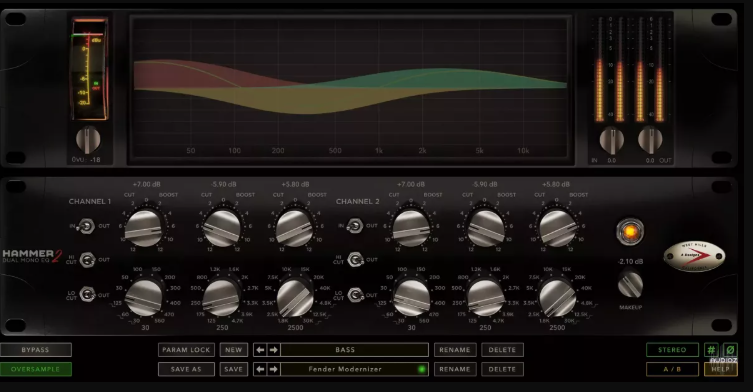Viewport: 753px width, 392px height.
Task: Click the 0VU: -18 readout
Action: pos(86,160)
